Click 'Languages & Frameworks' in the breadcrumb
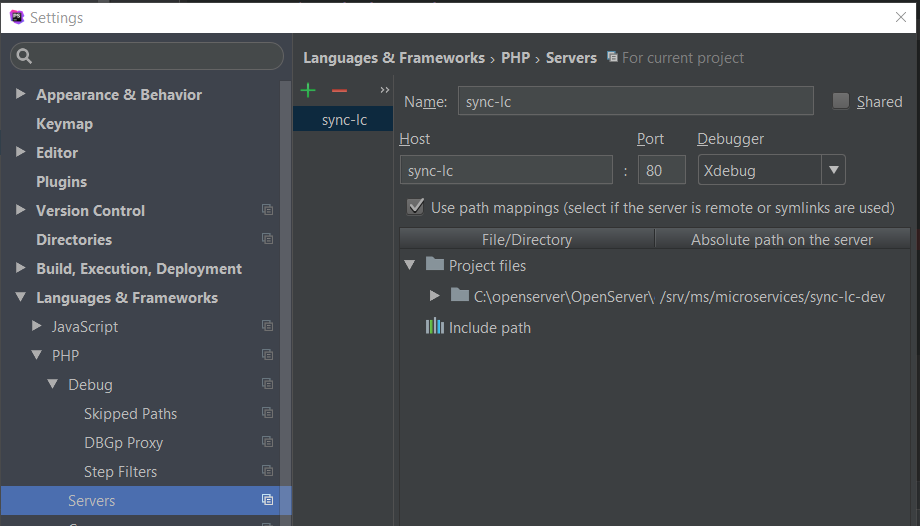 394,58
